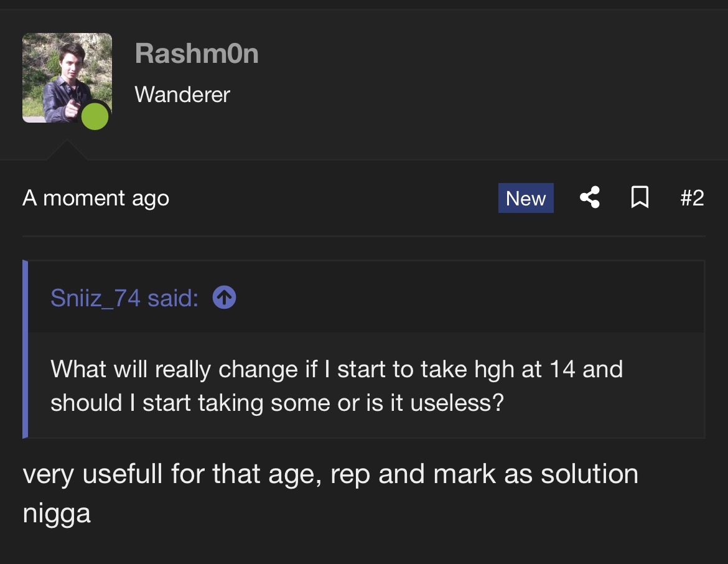Click the reply text starting 'very usefull'
Image resolution: width=728 pixels, height=564 pixels.
330,474
